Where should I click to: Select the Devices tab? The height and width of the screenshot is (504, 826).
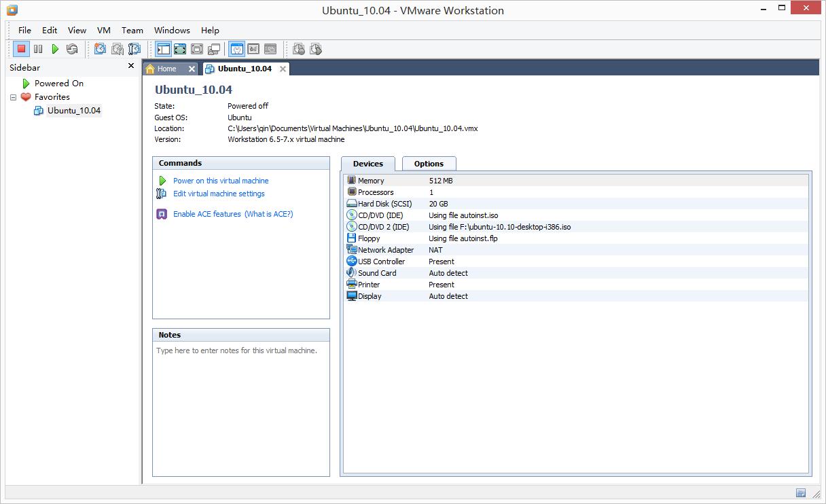click(368, 164)
